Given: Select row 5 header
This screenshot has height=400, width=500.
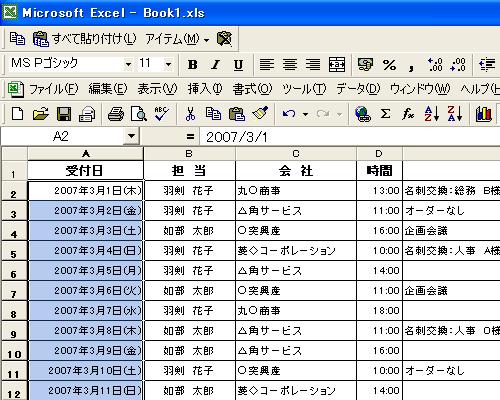Looking at the screenshot, I should 14,251.
